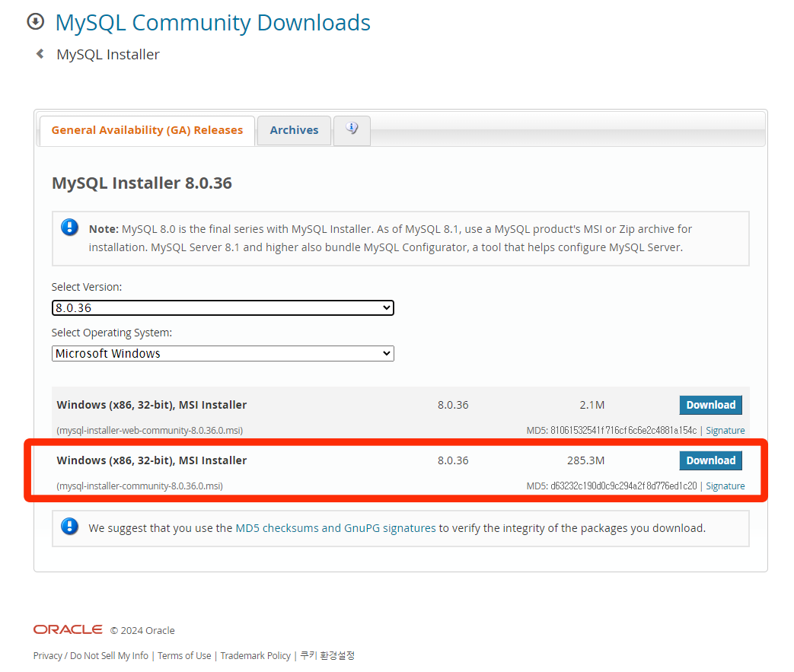Image resolution: width=794 pixels, height=672 pixels.
Task: Open Signature link for 285.3M installer
Action: click(725, 486)
